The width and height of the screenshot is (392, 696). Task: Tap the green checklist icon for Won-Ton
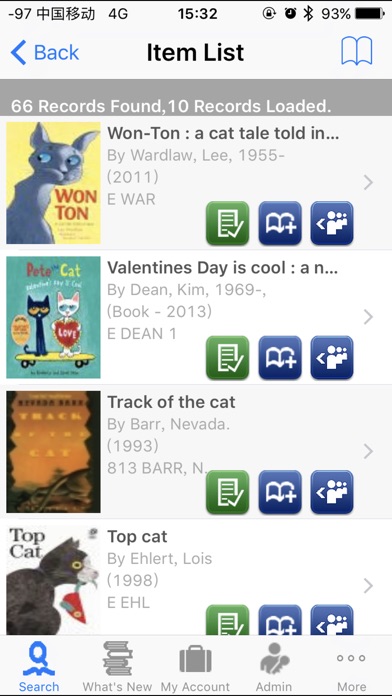point(228,223)
